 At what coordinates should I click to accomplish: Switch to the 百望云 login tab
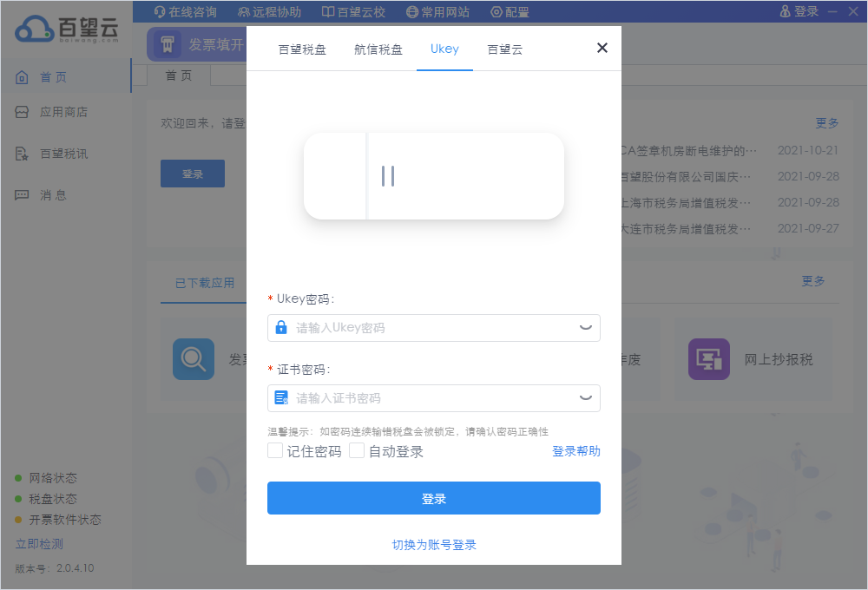pos(505,49)
